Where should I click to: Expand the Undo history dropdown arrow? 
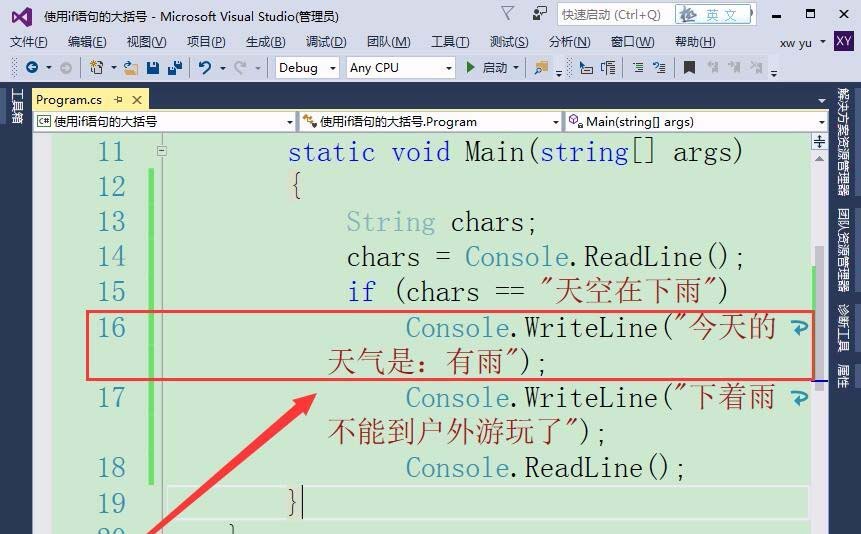pos(222,68)
